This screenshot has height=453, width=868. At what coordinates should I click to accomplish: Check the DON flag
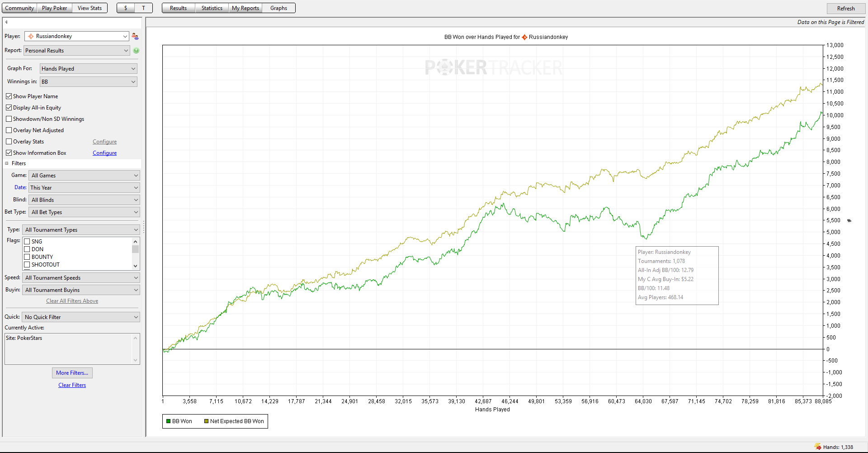(27, 249)
